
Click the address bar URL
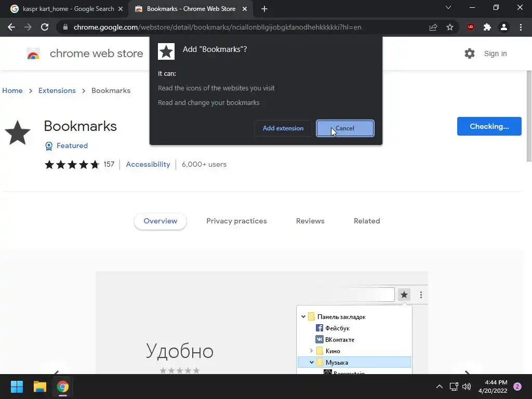217,27
